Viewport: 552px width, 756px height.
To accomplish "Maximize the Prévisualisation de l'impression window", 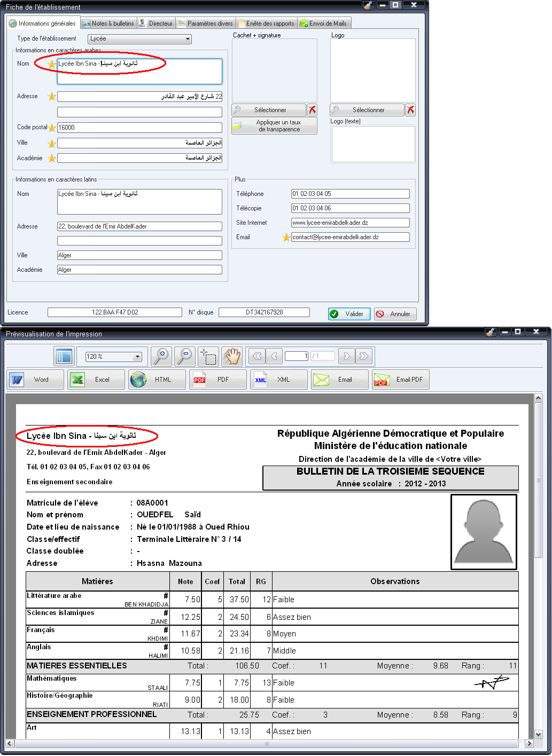I will [517, 332].
